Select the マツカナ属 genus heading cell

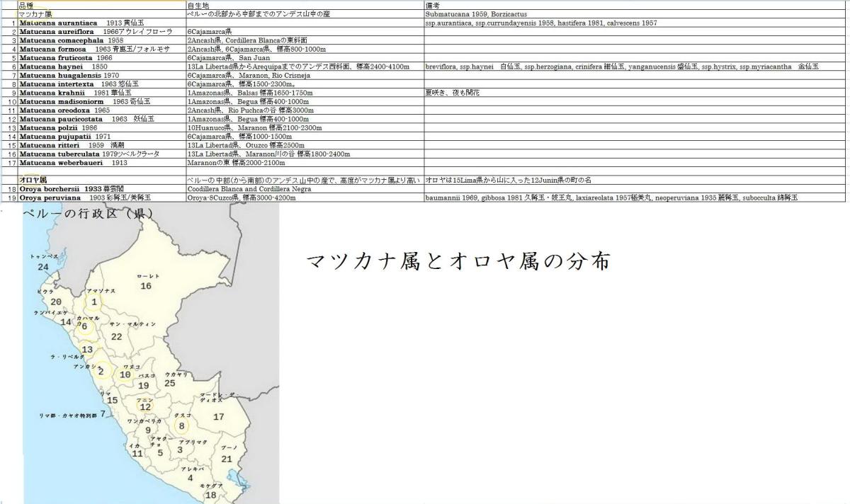tap(35, 13)
